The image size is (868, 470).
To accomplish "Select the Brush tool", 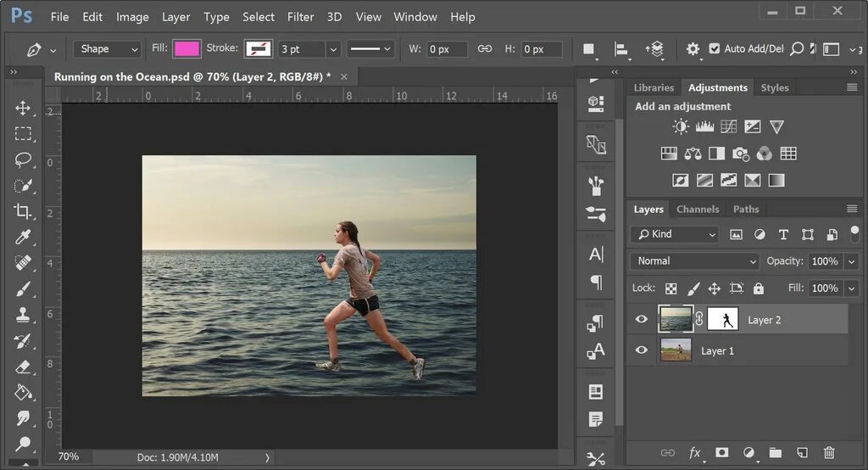I will click(23, 289).
